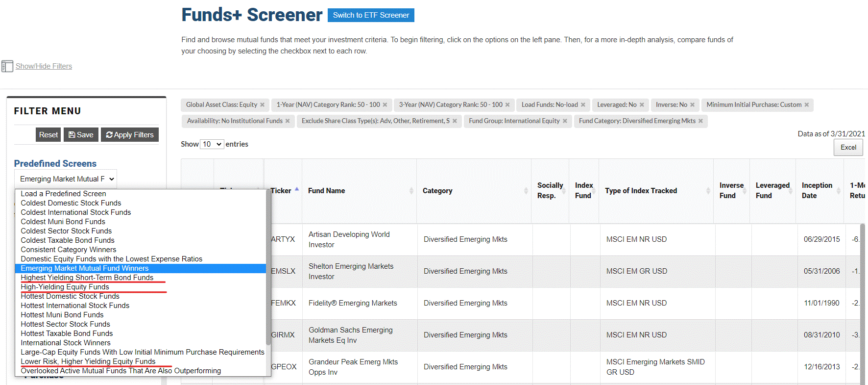The width and height of the screenshot is (868, 385).
Task: Choose Coldest International Stock Funds screen
Action: click(141, 212)
